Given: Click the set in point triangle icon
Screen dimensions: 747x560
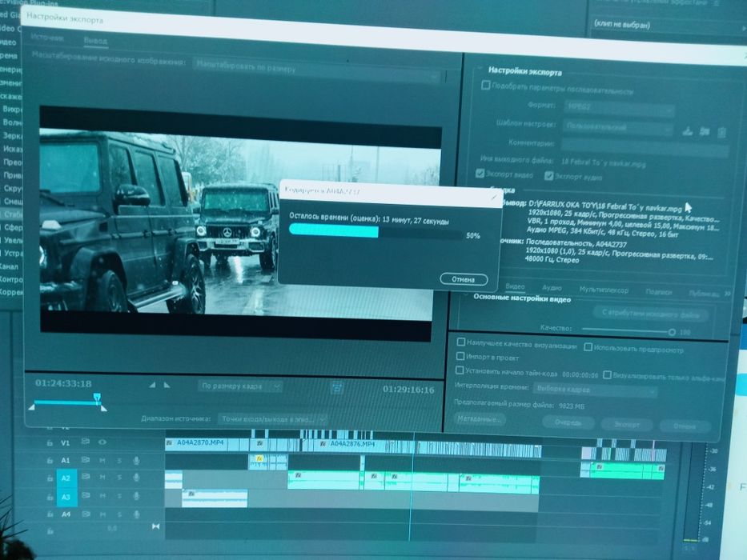Looking at the screenshot, I should click(x=152, y=385).
